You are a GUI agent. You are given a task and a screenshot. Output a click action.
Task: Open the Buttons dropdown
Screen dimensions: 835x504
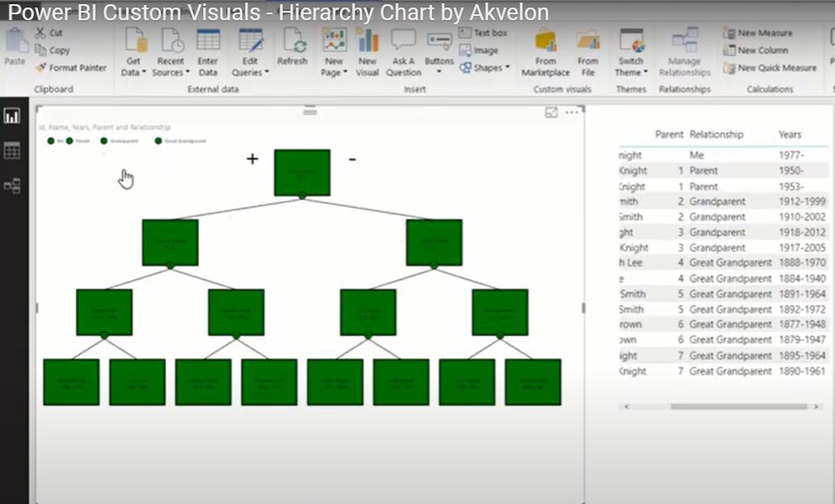pos(440,50)
